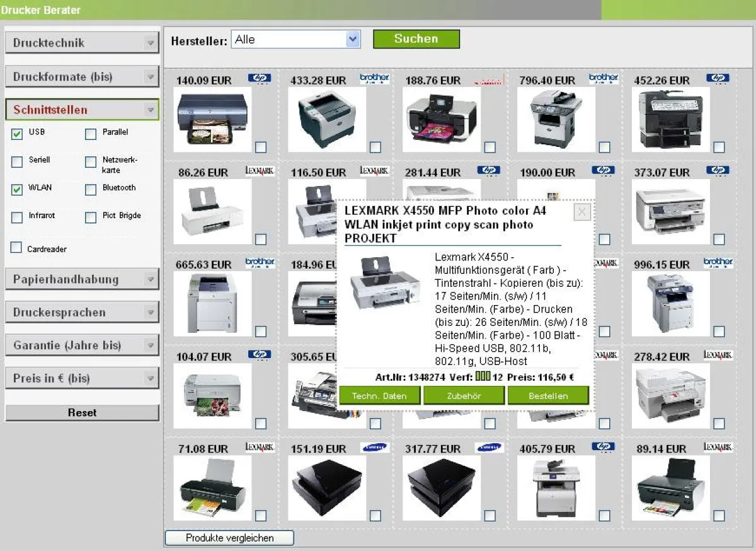Open the Hersteller dropdown list
This screenshot has width=756, height=551.
point(353,40)
